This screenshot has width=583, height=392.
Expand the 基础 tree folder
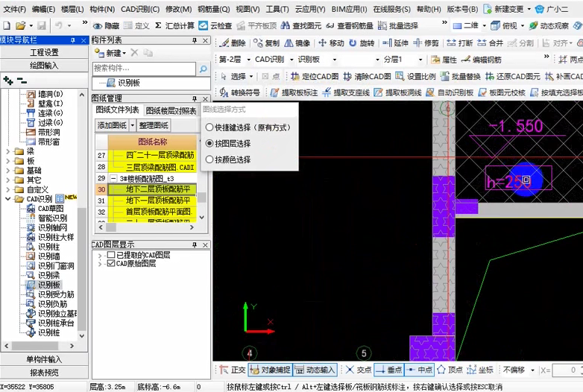coord(8,171)
